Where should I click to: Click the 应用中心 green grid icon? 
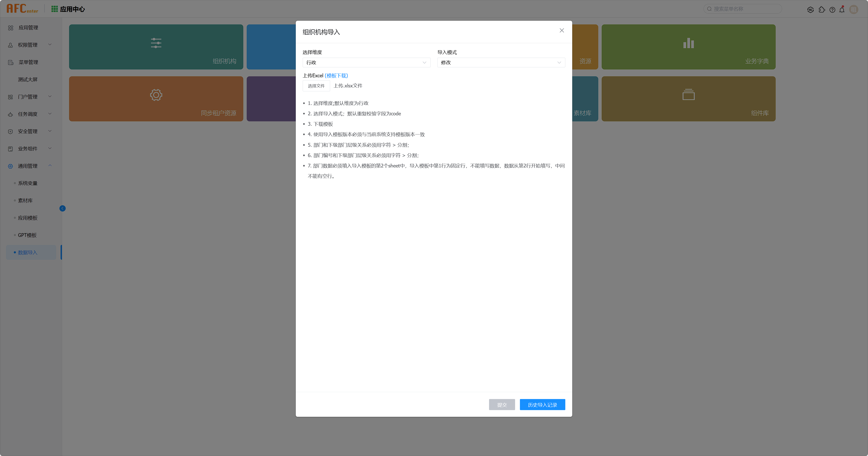(x=54, y=9)
